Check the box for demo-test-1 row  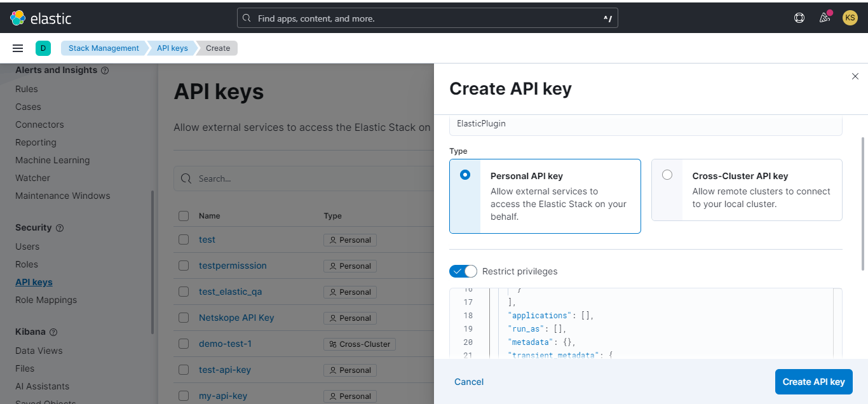click(184, 344)
